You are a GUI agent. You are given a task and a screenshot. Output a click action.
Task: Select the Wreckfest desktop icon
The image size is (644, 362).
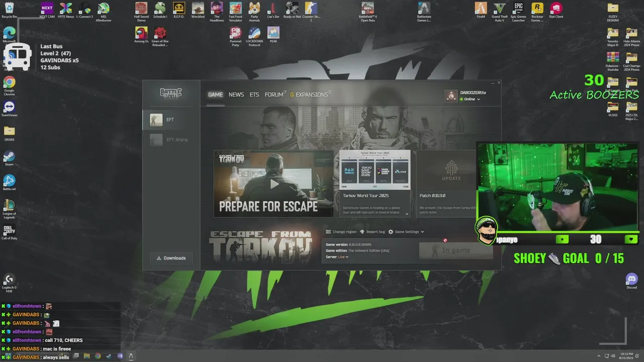point(198,11)
